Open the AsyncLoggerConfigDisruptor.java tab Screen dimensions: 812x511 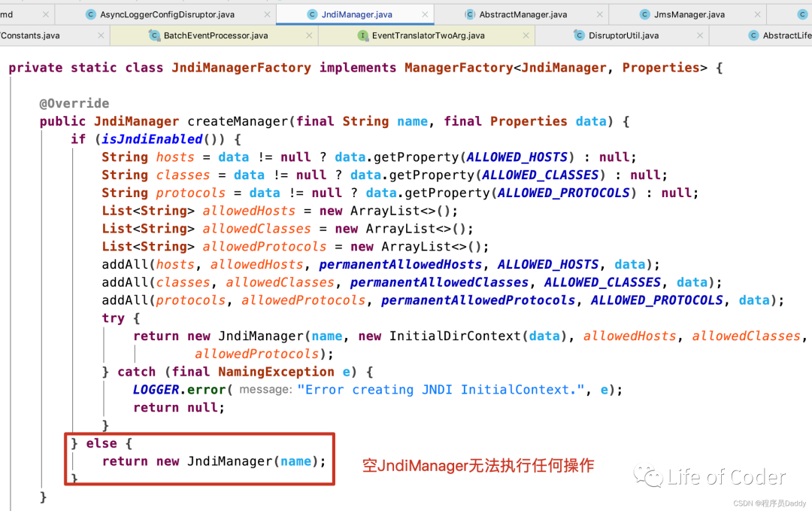point(167,14)
